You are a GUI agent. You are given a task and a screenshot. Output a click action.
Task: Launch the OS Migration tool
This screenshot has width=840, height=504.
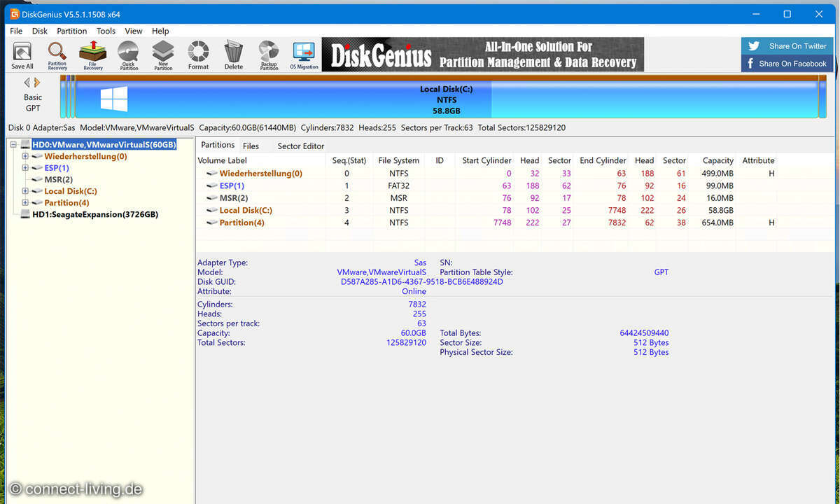[x=304, y=55]
